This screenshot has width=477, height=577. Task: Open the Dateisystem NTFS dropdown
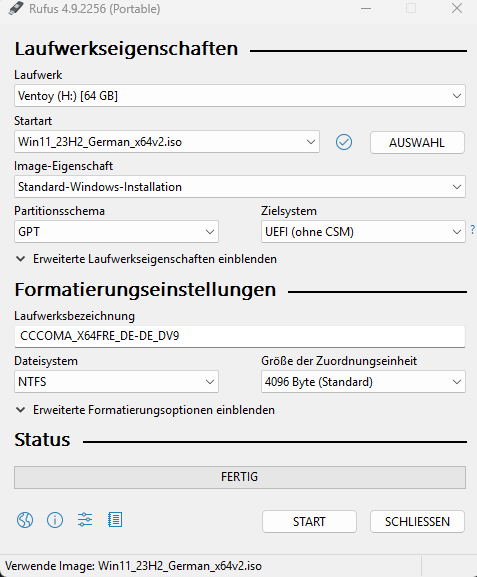[116, 382]
